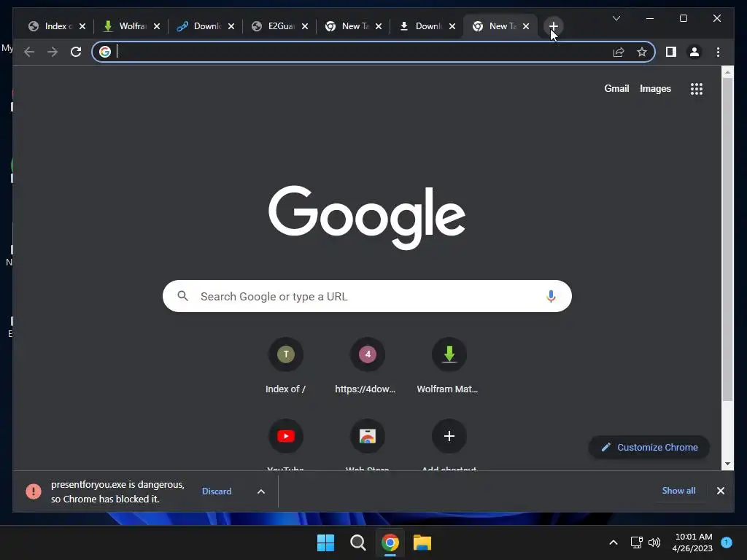
Task: Open the https://4dow... shortcut
Action: click(367, 367)
